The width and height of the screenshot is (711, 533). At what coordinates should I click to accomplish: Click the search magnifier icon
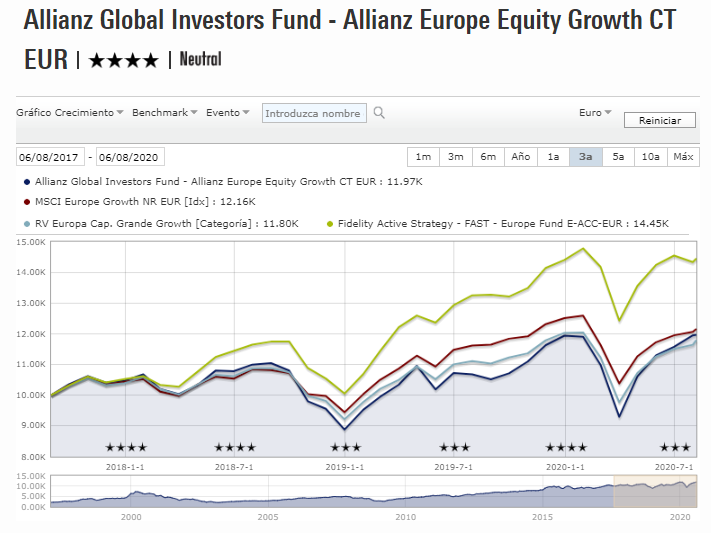(380, 114)
